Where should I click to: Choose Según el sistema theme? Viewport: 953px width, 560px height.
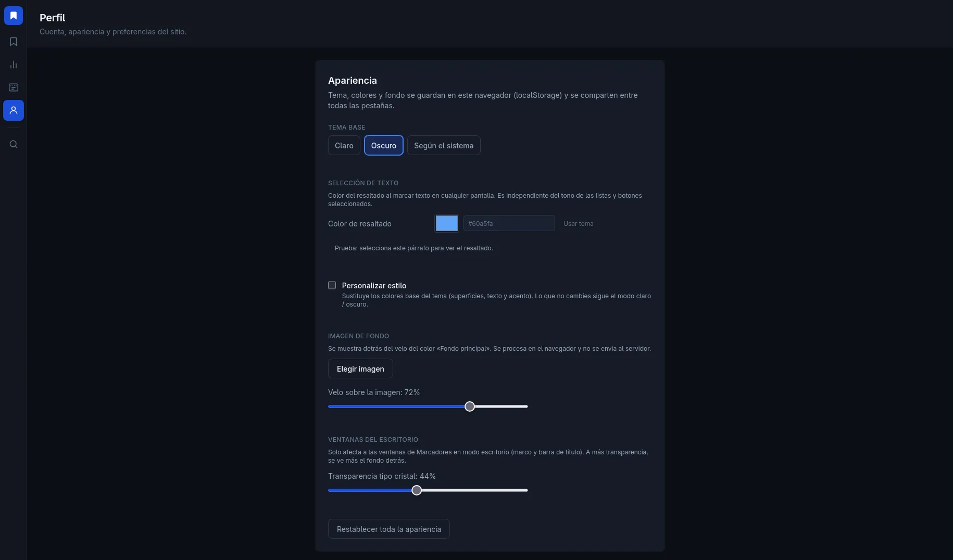[444, 145]
